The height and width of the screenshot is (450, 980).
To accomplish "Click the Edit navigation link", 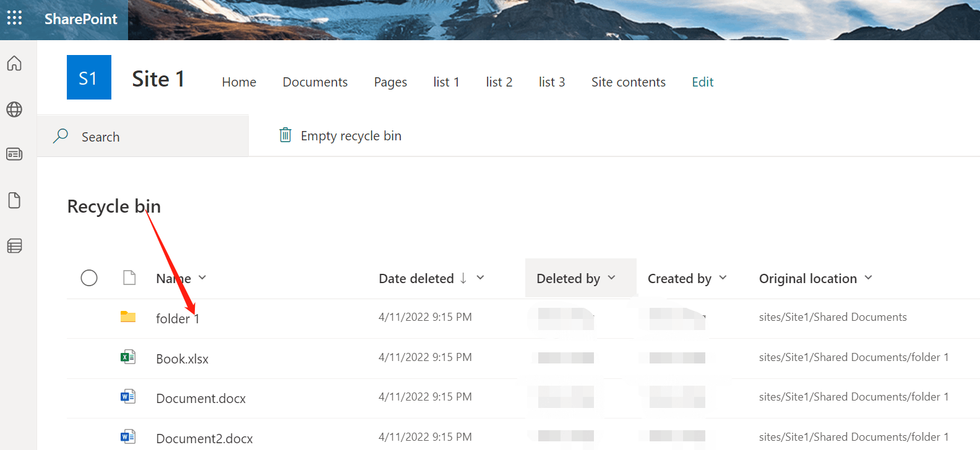I will point(702,82).
